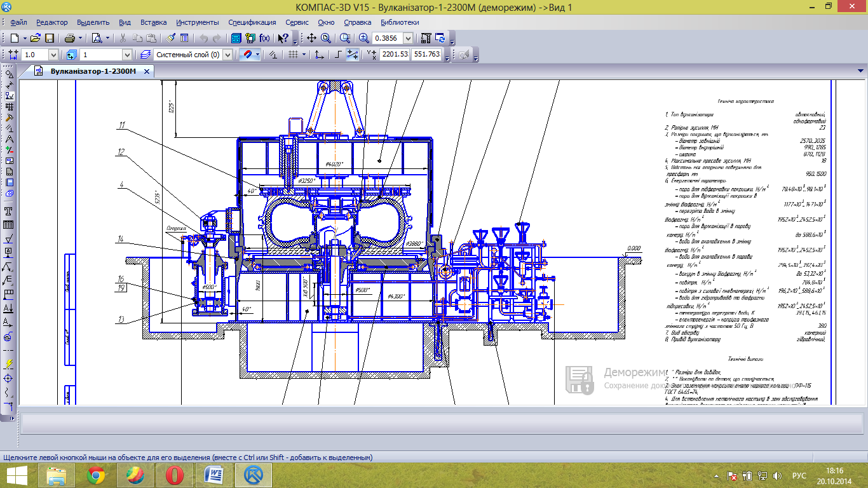Viewport: 868px width, 488px height.
Task: Switch input language РУС in tray
Action: (799, 475)
